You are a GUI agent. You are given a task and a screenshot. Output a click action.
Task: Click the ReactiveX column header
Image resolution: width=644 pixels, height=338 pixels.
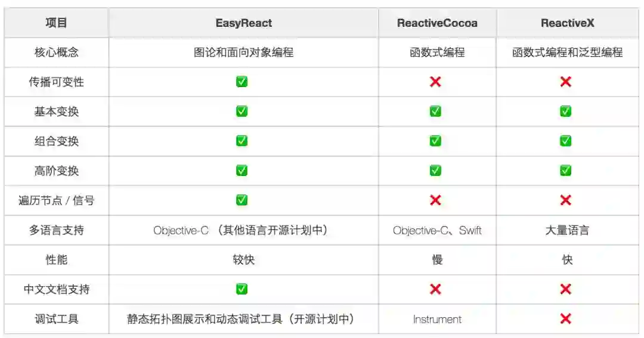[567, 23]
